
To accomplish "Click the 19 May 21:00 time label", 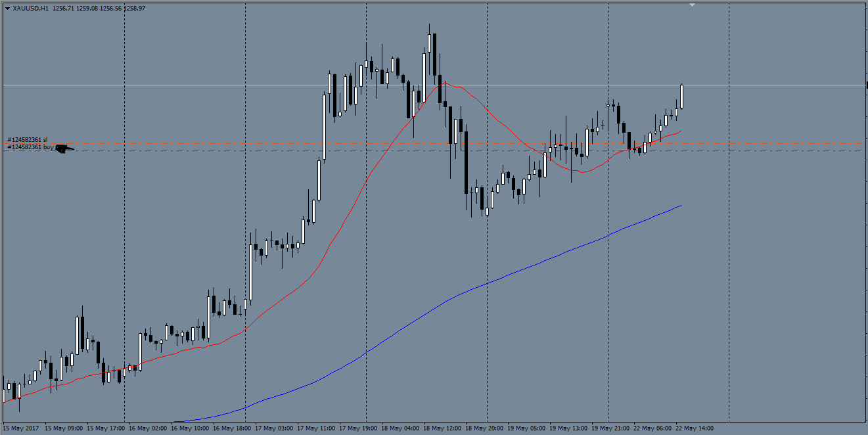I will tap(610, 428).
